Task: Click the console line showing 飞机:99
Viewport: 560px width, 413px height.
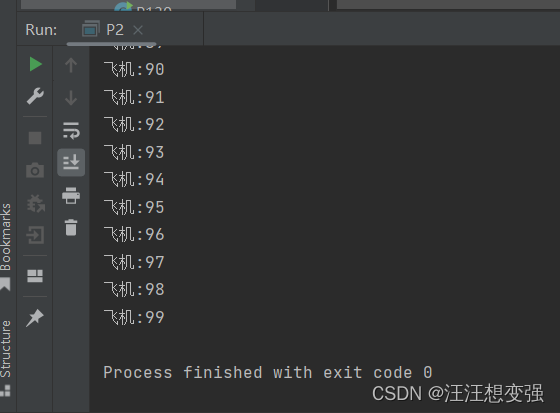Action: (x=134, y=317)
